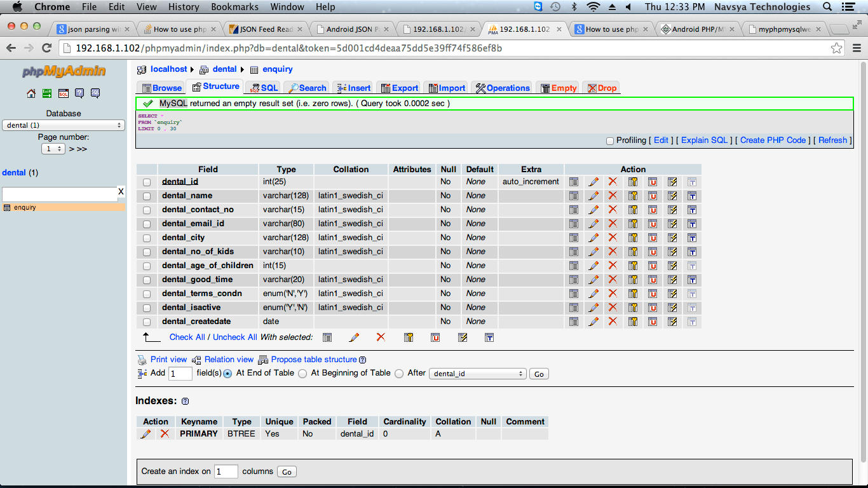Viewport: 868px width, 488px height.
Task: Open the SQL query window from the sidebar
Action: pyautogui.click(x=64, y=93)
